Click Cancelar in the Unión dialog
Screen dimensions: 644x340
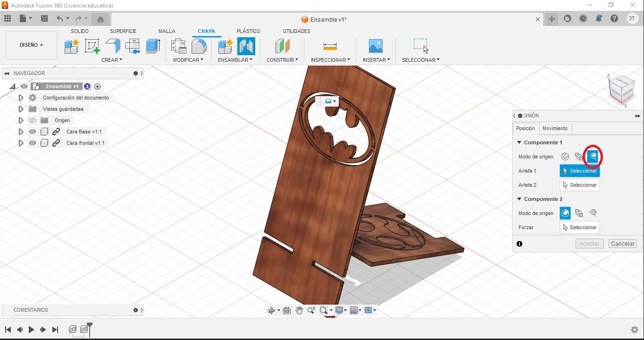622,243
